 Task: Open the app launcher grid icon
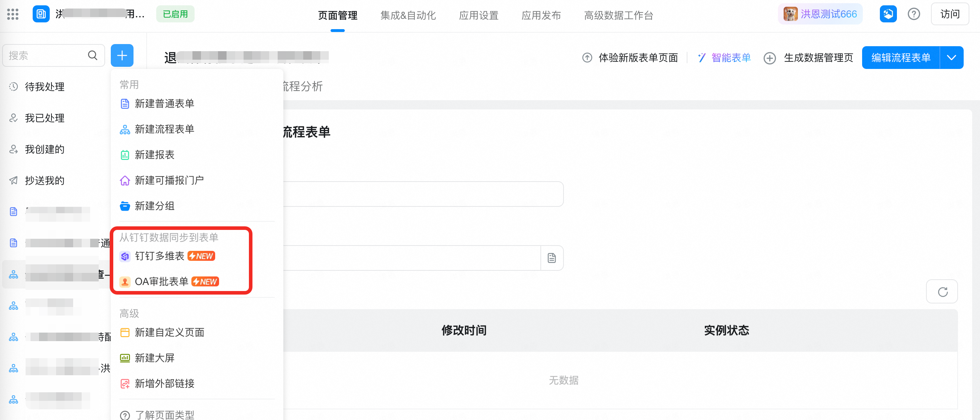[x=12, y=15]
